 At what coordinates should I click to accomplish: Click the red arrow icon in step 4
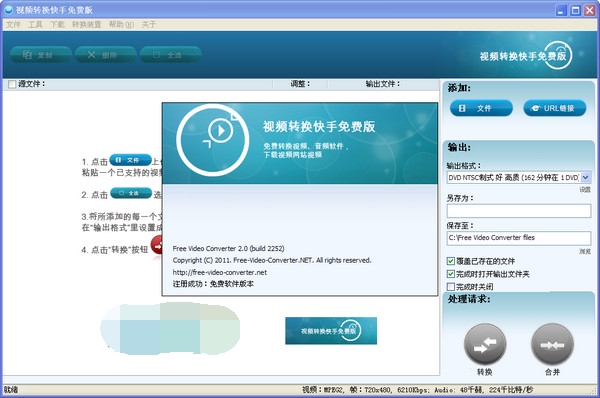pyautogui.click(x=157, y=245)
